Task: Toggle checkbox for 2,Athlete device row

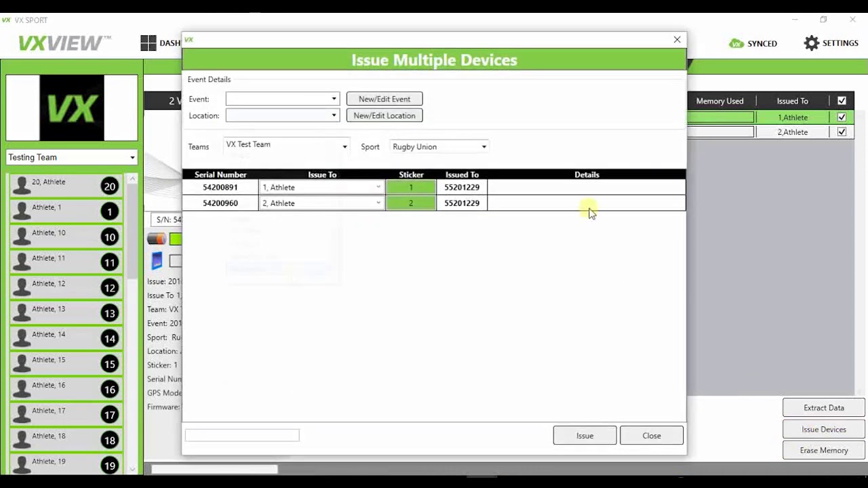Action: [x=842, y=132]
